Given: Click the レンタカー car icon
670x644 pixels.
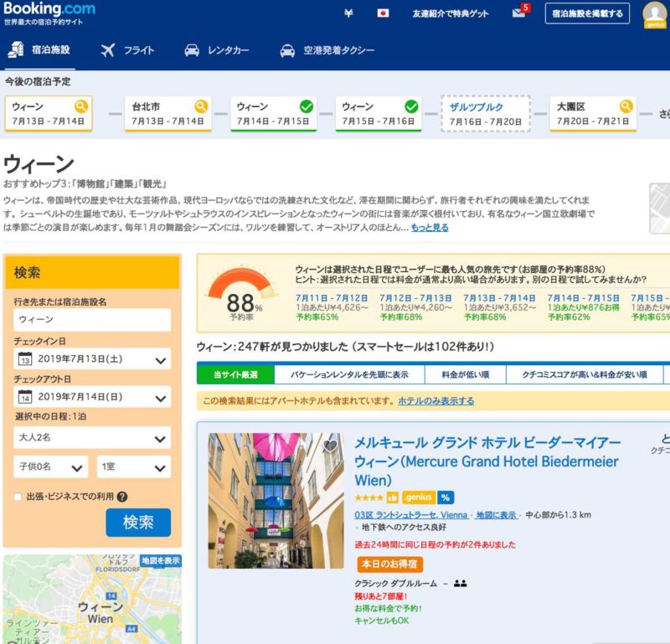Looking at the screenshot, I should tap(192, 50).
